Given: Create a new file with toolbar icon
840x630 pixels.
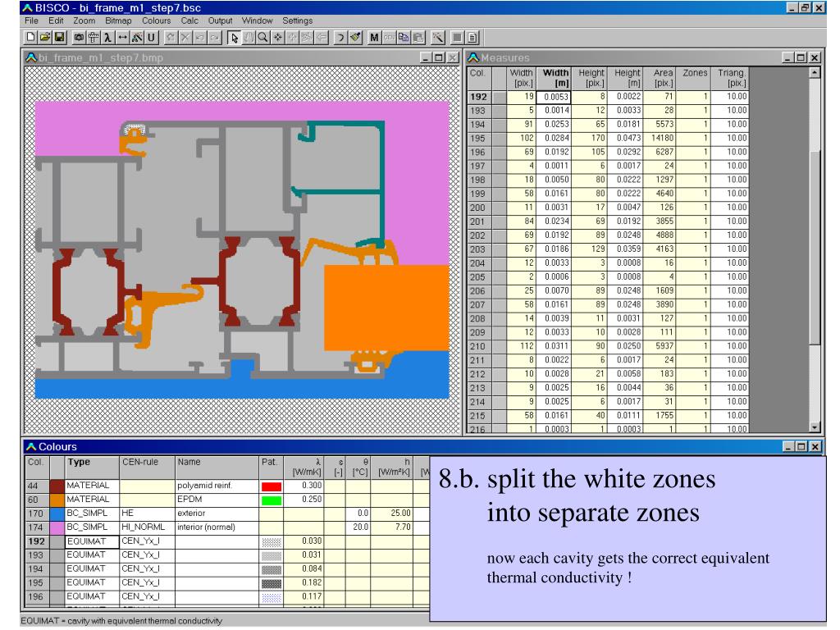Looking at the screenshot, I should coord(30,37).
